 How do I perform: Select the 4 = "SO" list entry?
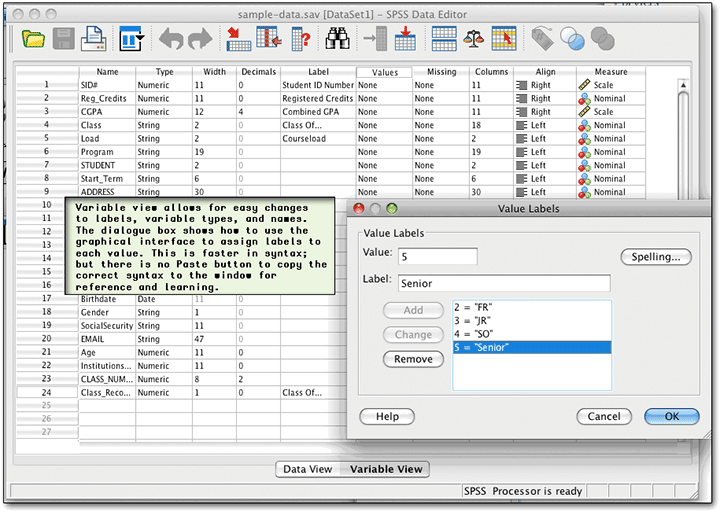(532, 334)
